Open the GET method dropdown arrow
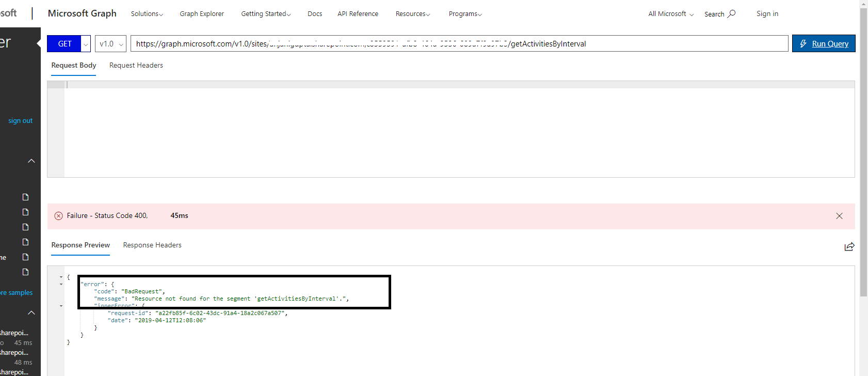Viewport: 868px width, 376px height. (x=86, y=44)
